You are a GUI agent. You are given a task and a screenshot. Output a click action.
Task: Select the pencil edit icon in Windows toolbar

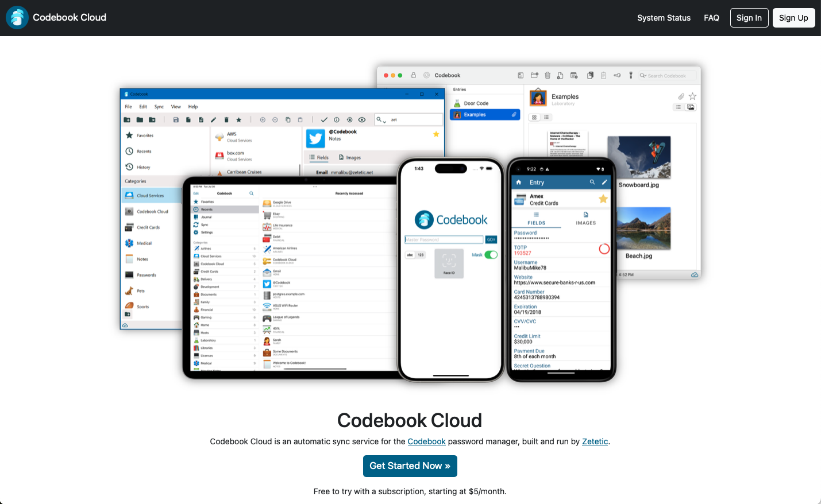click(x=213, y=120)
